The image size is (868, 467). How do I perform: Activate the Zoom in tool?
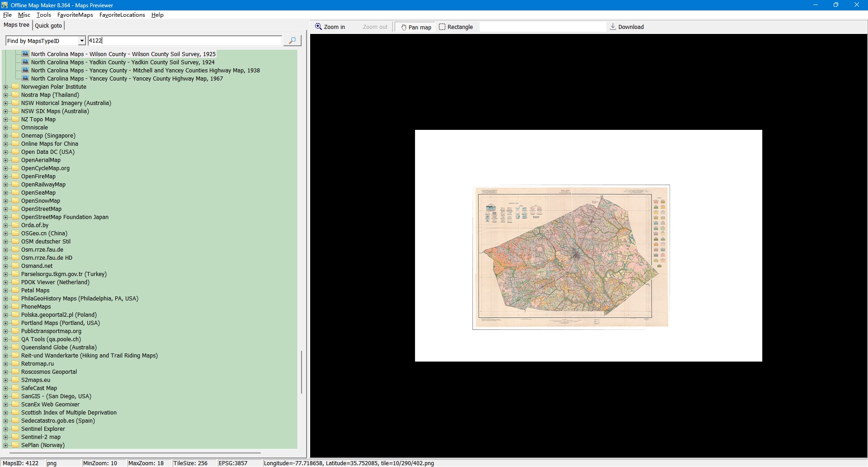coord(330,27)
